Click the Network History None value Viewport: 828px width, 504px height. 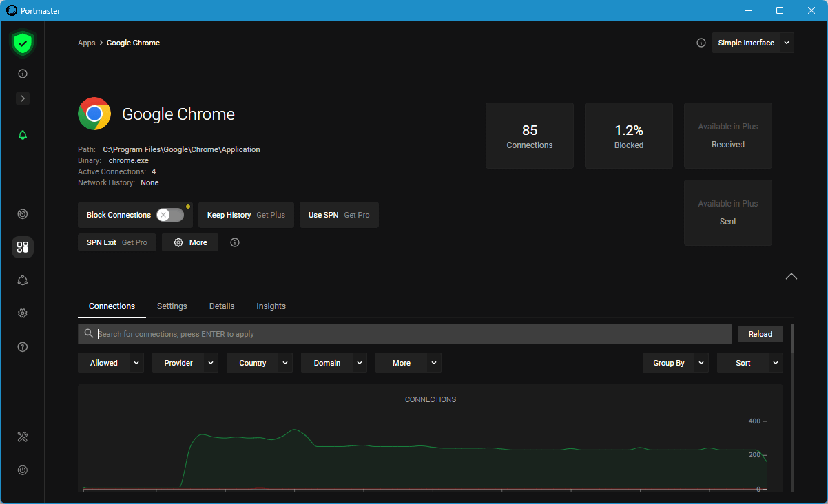coord(149,182)
